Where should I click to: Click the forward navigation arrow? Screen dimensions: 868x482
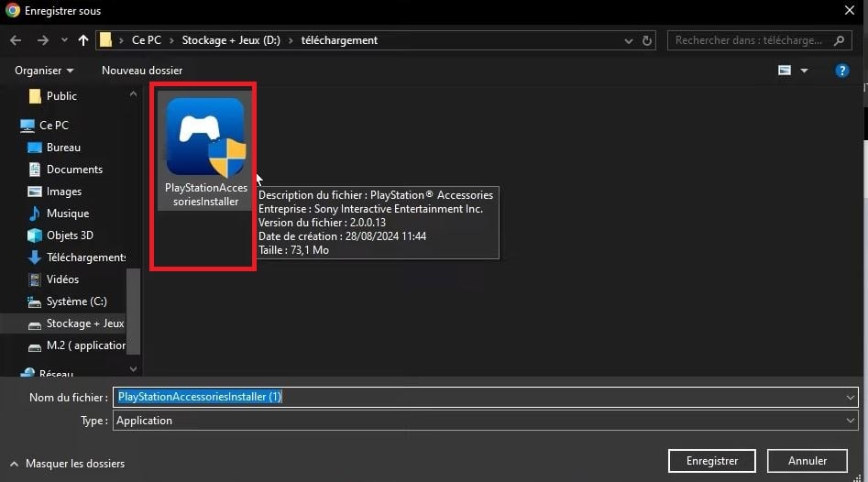42,40
